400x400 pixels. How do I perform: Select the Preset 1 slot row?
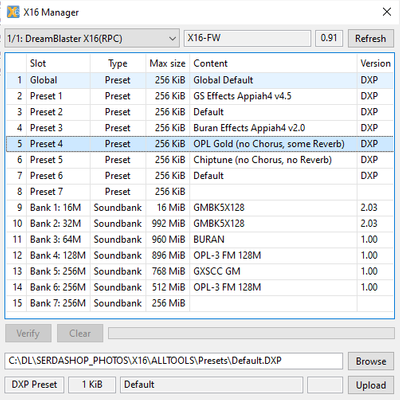pyautogui.click(x=200, y=96)
